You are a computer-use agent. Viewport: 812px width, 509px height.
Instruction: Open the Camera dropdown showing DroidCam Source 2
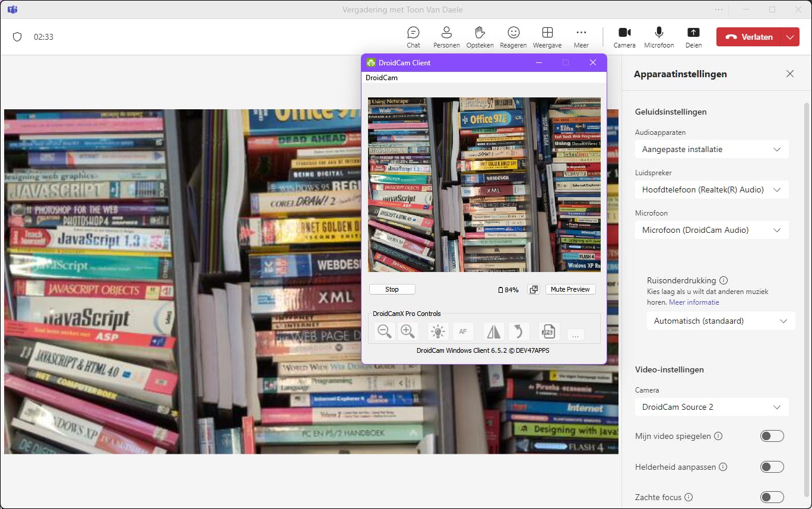pos(711,407)
